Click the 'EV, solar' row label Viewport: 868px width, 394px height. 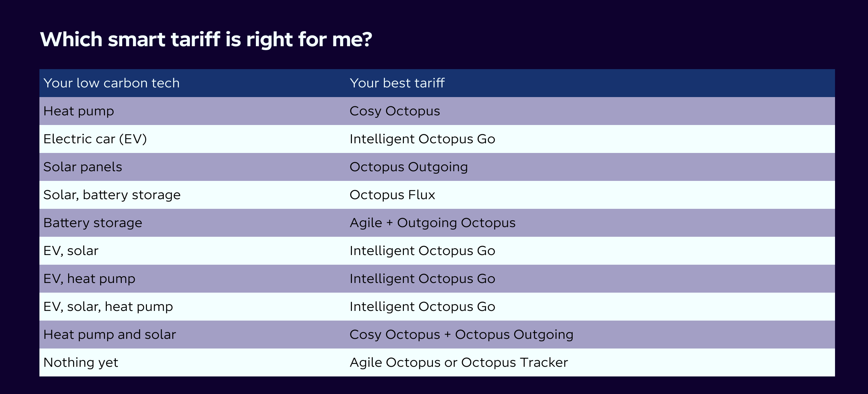71,251
